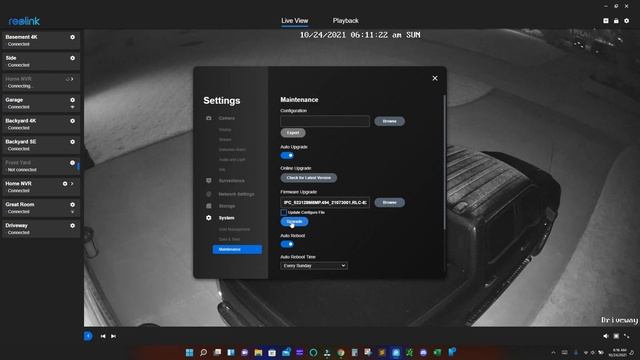Open settings gear for Side camera
Viewport: 640px width, 360px height.
click(x=72, y=58)
